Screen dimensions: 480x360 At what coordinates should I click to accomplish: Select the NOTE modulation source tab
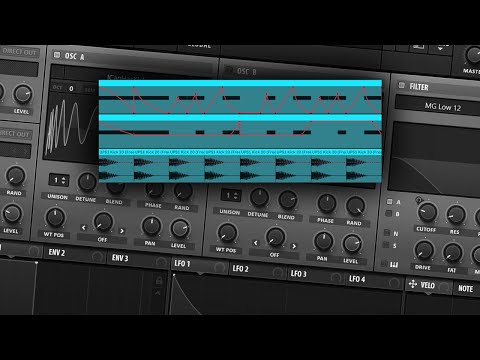466,288
